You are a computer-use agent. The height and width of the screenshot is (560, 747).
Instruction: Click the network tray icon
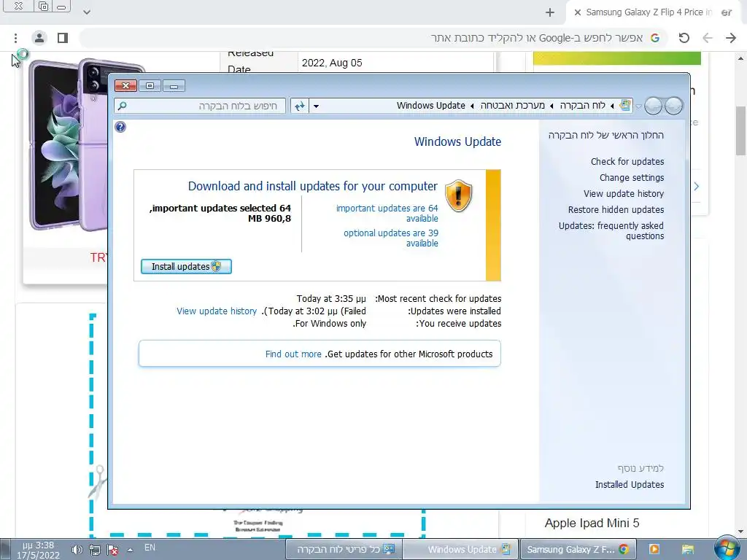pos(95,550)
